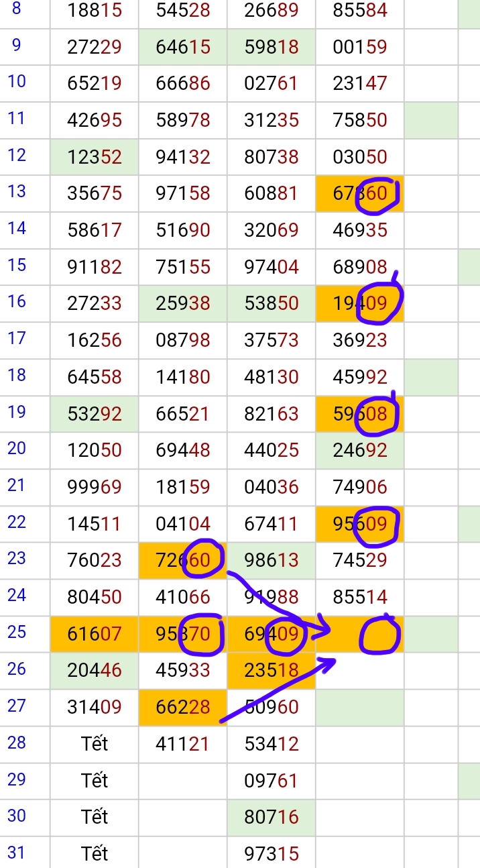Click the circled cell 19409 in row 16
480x868 pixels.
coord(360,303)
